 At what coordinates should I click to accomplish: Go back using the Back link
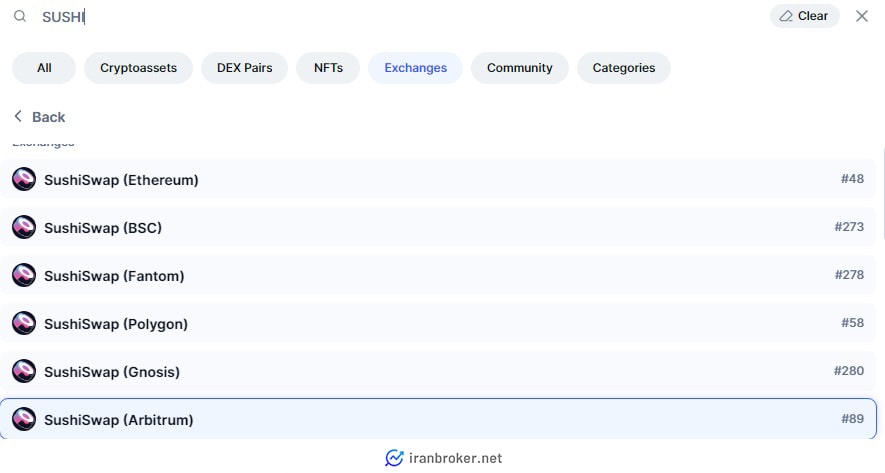coord(39,117)
